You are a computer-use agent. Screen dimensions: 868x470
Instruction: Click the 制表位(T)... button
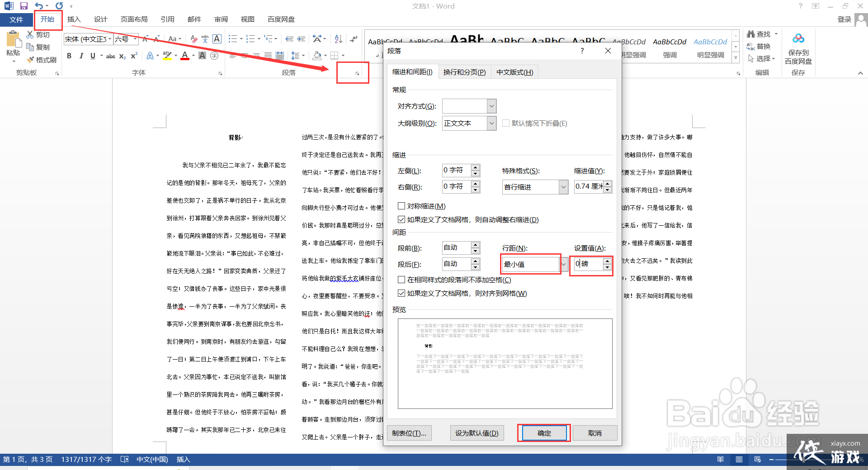pos(409,433)
